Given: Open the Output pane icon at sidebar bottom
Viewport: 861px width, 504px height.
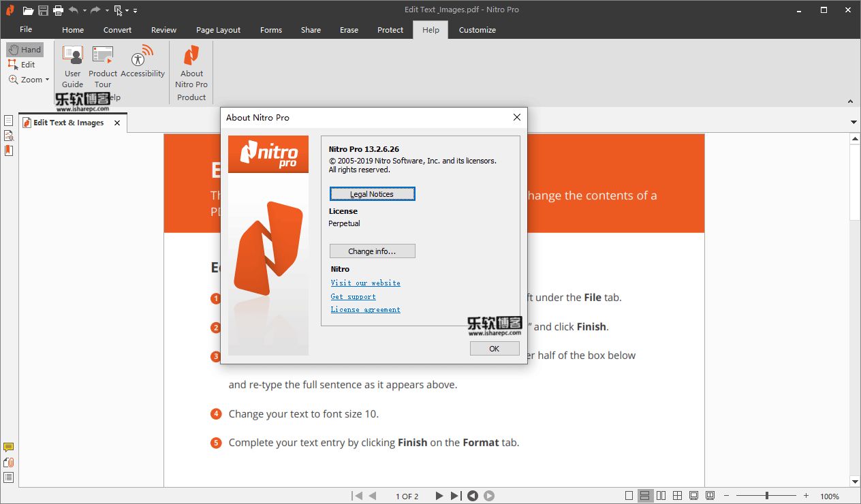Looking at the screenshot, I should 9,477.
